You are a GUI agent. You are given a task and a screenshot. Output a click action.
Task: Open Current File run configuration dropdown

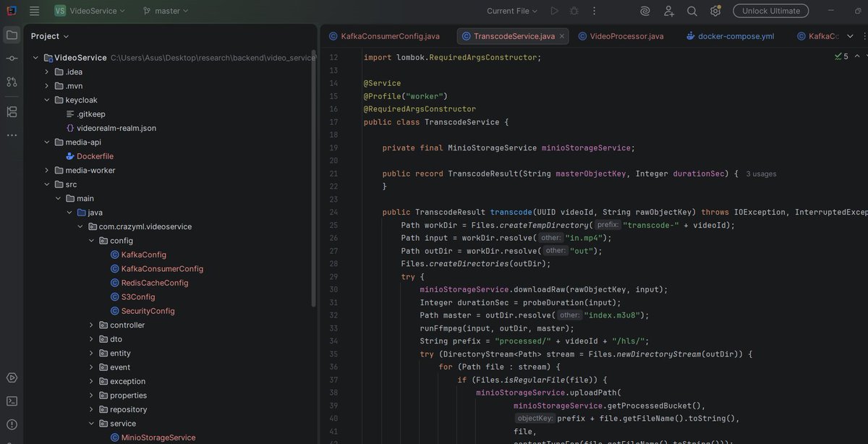click(512, 11)
